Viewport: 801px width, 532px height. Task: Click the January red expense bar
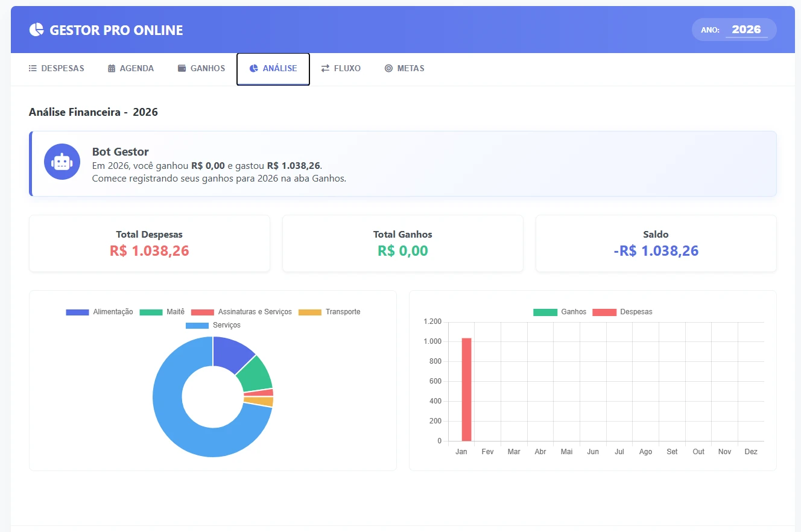pos(466,389)
